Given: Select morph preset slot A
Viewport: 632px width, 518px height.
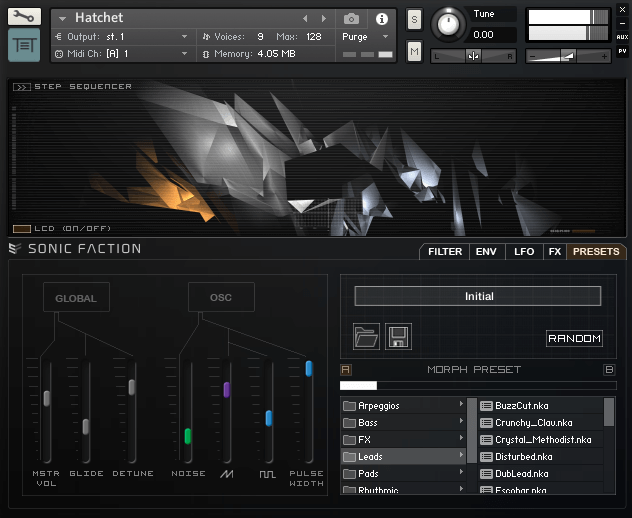Looking at the screenshot, I should coord(346,370).
